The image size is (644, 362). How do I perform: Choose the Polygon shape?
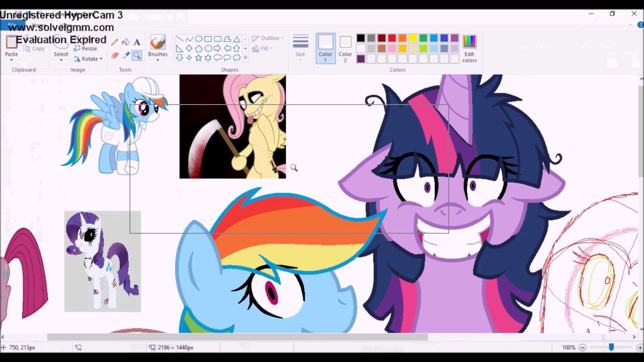[x=227, y=39]
